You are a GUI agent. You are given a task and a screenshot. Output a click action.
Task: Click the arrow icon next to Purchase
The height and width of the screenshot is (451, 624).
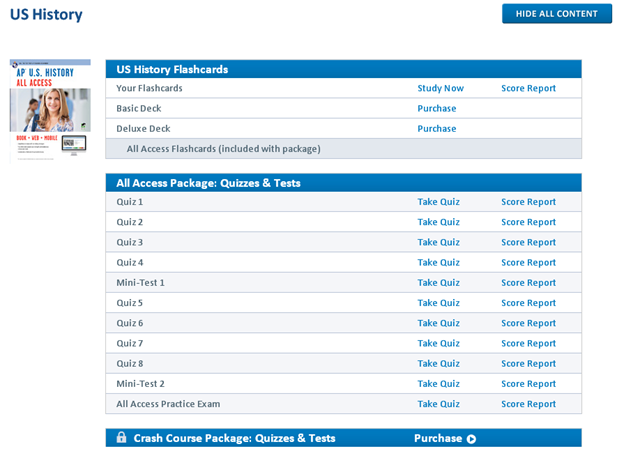pos(471,438)
